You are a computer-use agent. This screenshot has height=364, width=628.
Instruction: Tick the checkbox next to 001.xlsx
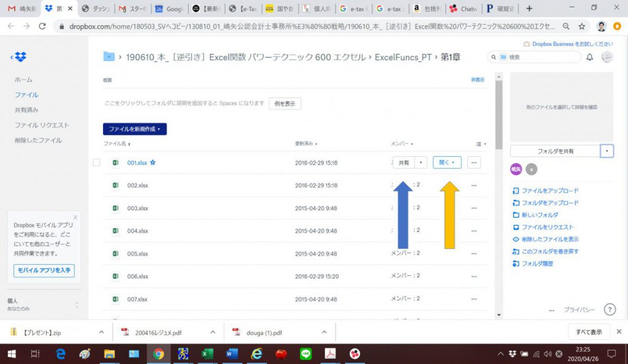click(96, 163)
